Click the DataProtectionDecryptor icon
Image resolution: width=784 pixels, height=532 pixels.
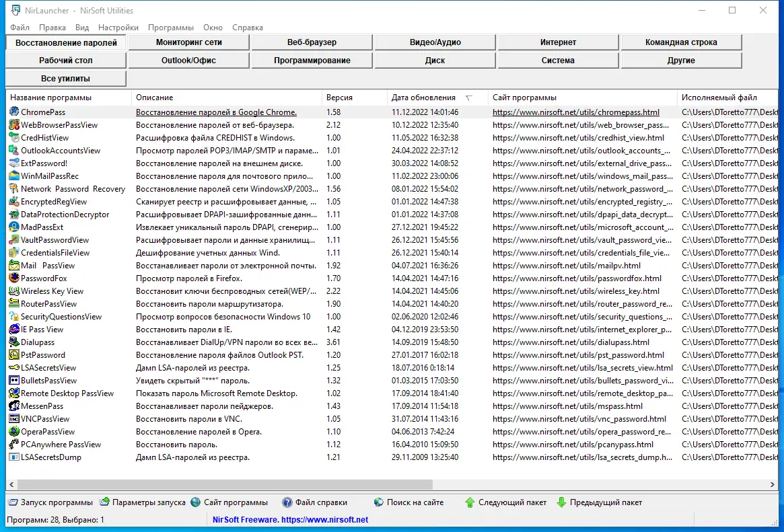pyautogui.click(x=14, y=215)
